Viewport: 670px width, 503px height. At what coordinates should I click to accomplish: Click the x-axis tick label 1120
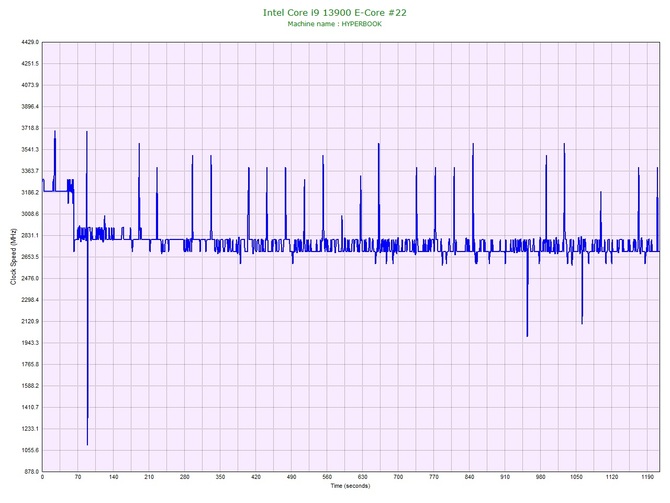click(x=612, y=477)
